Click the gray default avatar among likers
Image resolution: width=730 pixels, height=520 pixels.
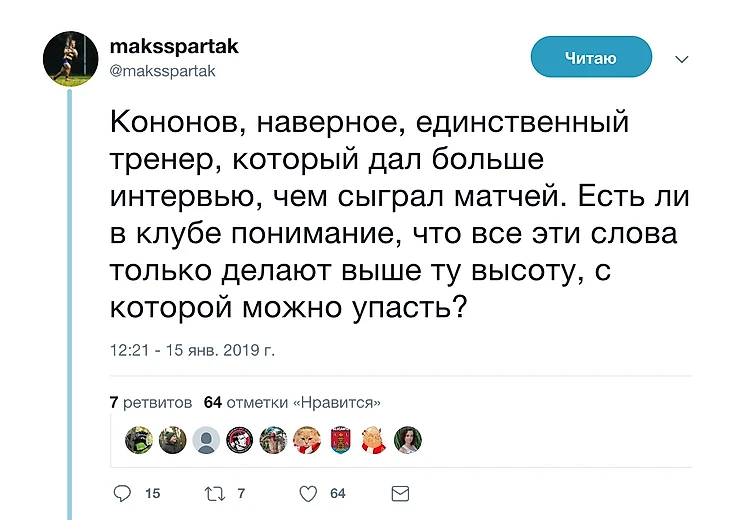pos(205,440)
